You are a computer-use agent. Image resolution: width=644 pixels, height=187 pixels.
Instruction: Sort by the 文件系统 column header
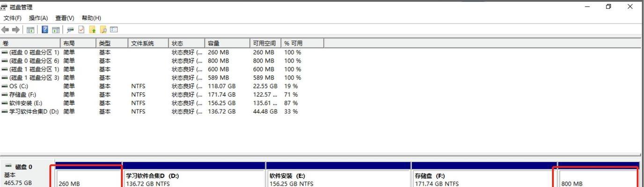click(x=148, y=43)
